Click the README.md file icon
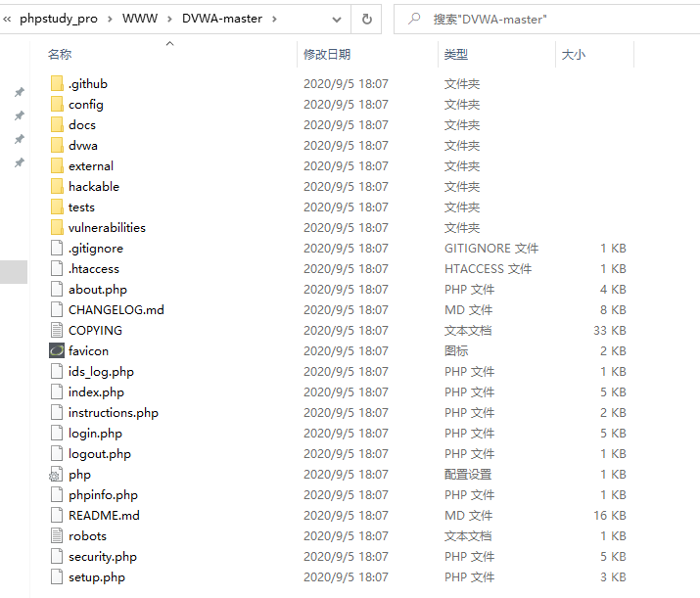Viewport: 700px width, 598px height. (x=57, y=515)
